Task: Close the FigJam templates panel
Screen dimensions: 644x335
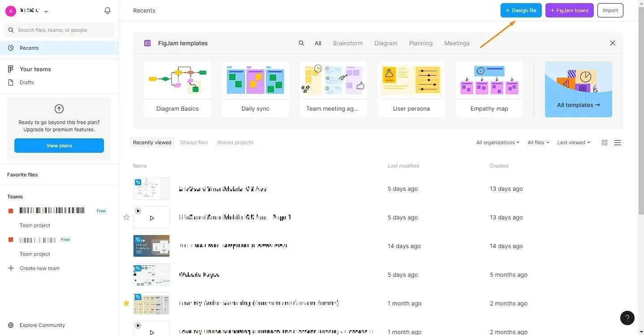Action: coord(613,43)
